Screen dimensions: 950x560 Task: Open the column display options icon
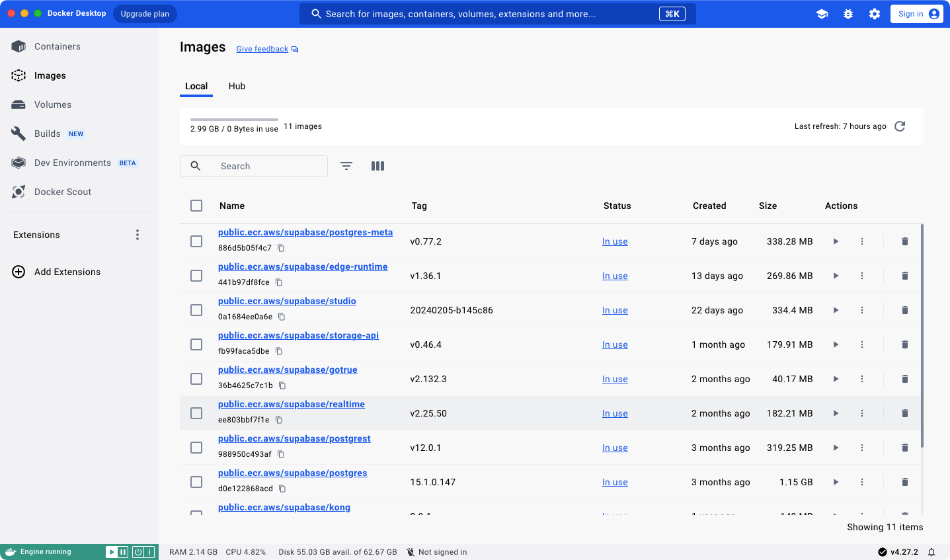tap(377, 166)
